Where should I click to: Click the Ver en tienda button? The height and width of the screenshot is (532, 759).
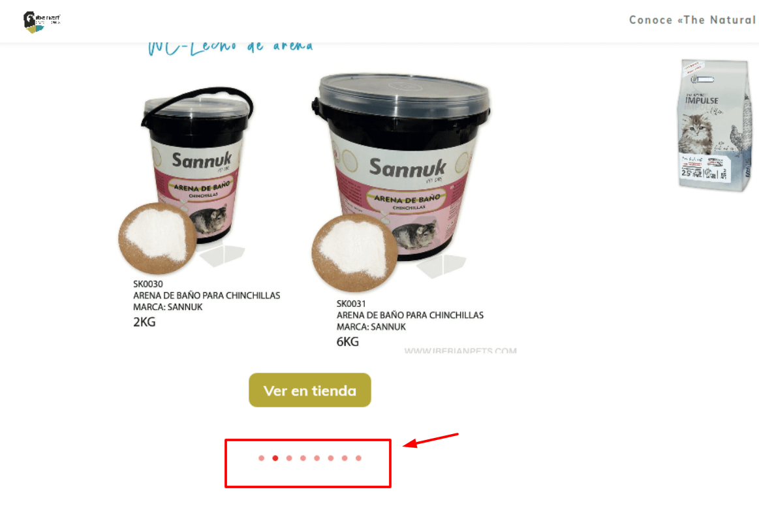310,390
